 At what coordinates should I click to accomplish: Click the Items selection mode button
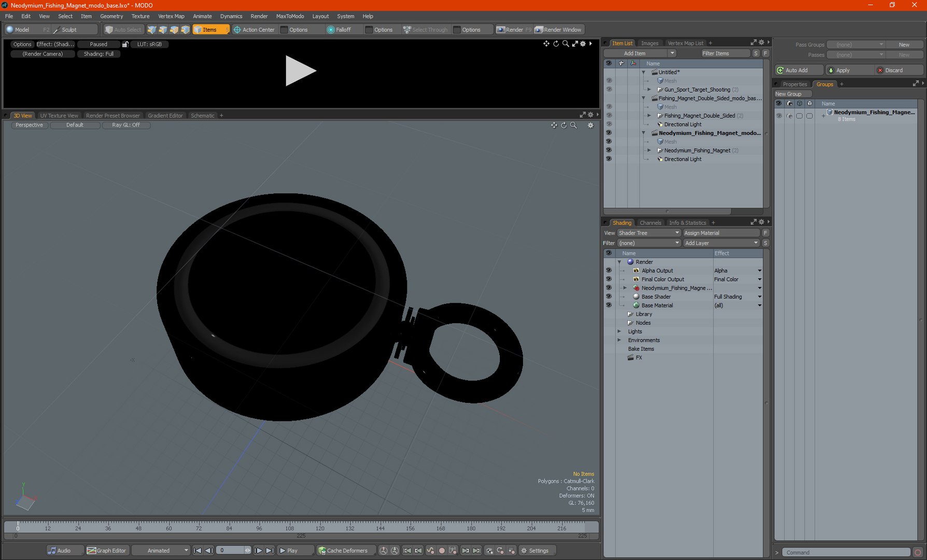211,30
